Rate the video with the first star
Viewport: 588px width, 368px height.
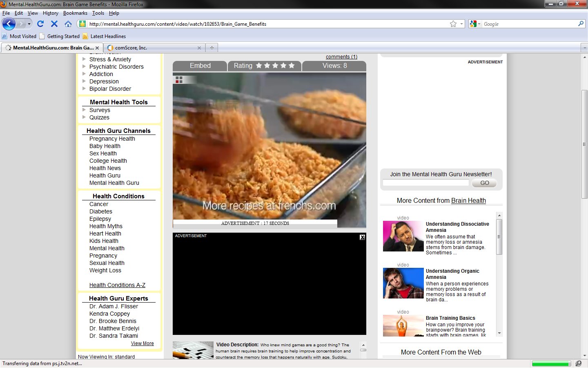click(x=259, y=65)
